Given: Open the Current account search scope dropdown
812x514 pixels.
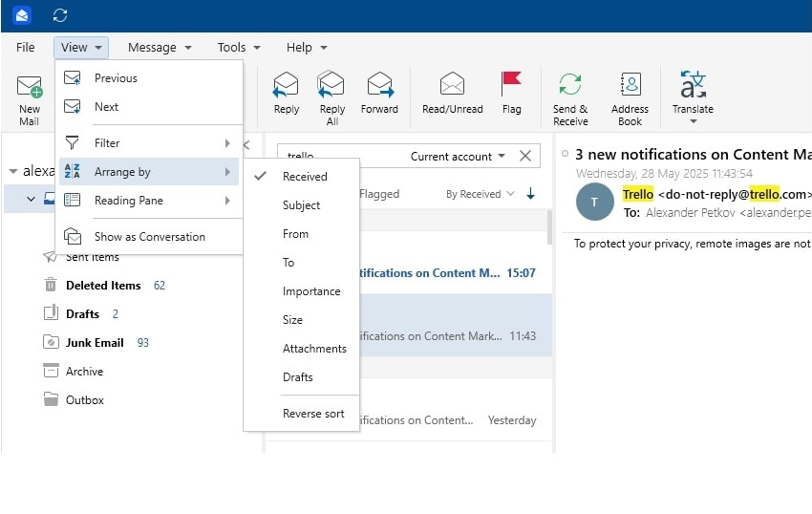Looking at the screenshot, I should point(458,157).
